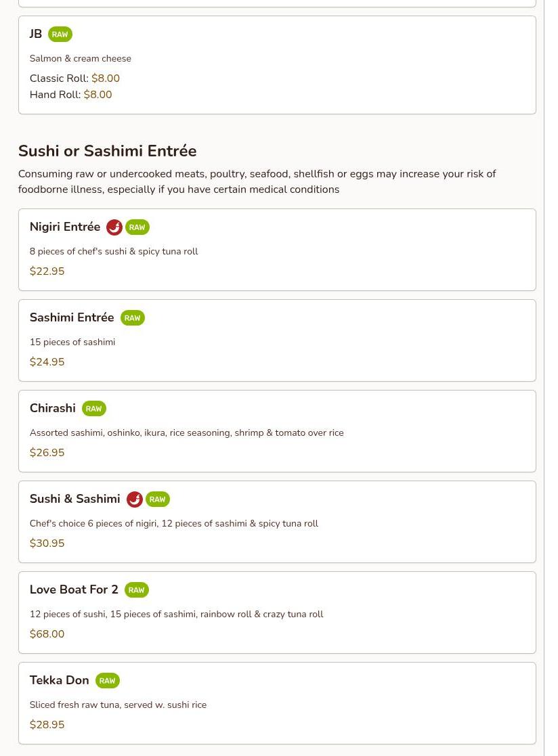Click the $68.00 Love Boat price
Image resolution: width=558 pixels, height=756 pixels.
click(x=47, y=633)
